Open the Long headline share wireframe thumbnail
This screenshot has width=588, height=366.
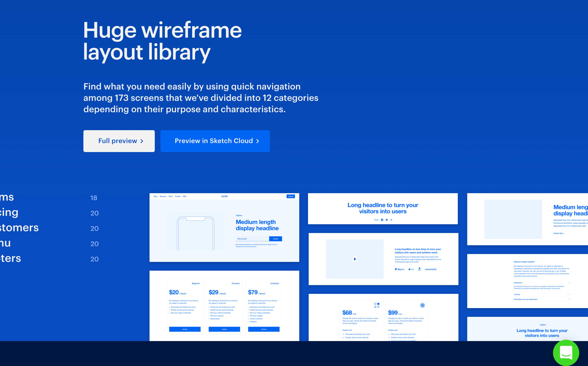[x=383, y=209]
